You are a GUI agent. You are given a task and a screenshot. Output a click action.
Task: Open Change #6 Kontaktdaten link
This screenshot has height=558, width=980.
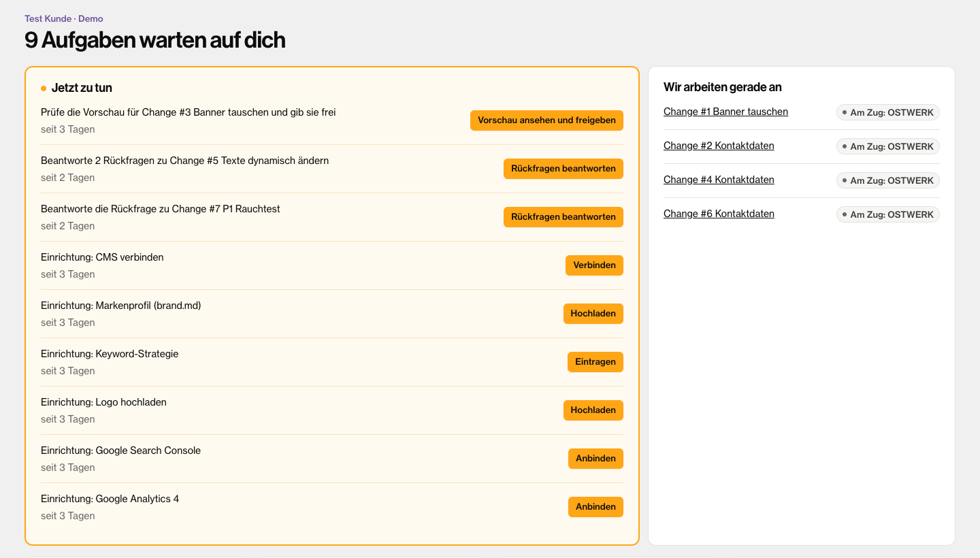point(719,214)
